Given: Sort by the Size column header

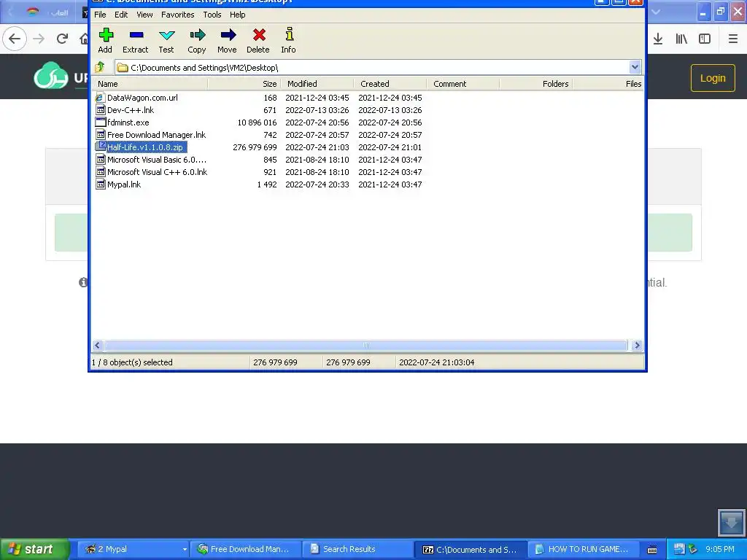Looking at the screenshot, I should tap(244, 84).
